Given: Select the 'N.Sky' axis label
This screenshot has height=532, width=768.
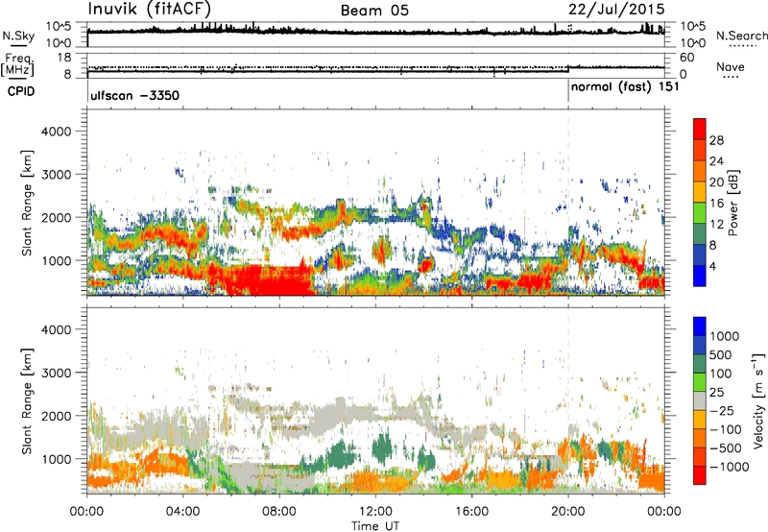Looking at the screenshot, I should pyautogui.click(x=18, y=36).
